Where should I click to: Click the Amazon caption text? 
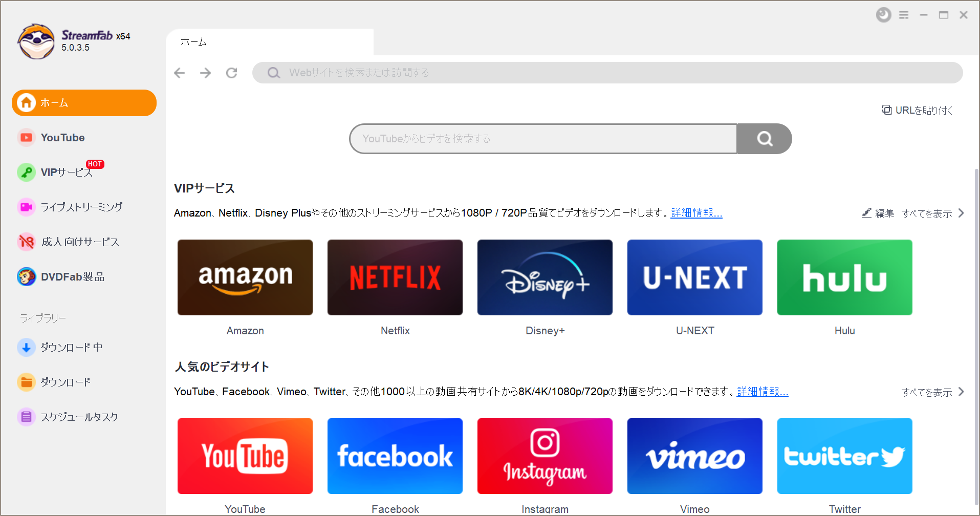pos(245,331)
